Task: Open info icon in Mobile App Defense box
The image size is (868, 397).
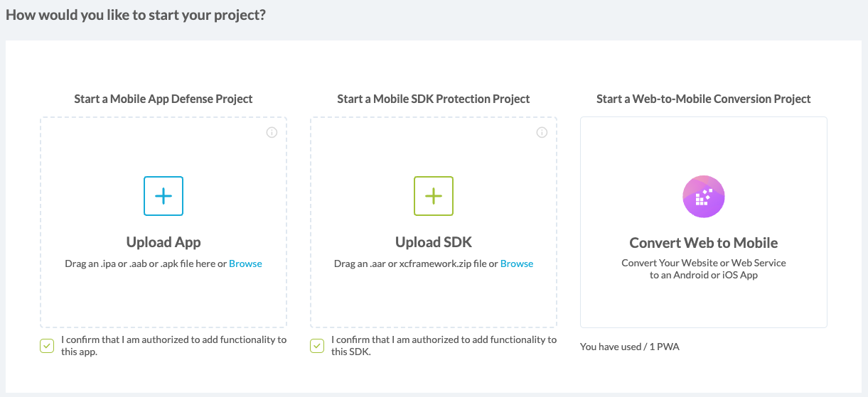Action: [272, 132]
